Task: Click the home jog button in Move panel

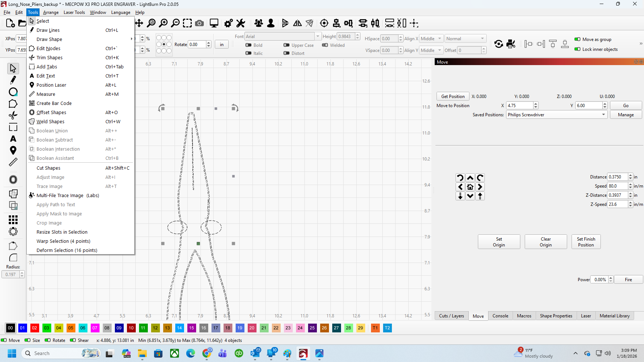Action: [x=470, y=187]
